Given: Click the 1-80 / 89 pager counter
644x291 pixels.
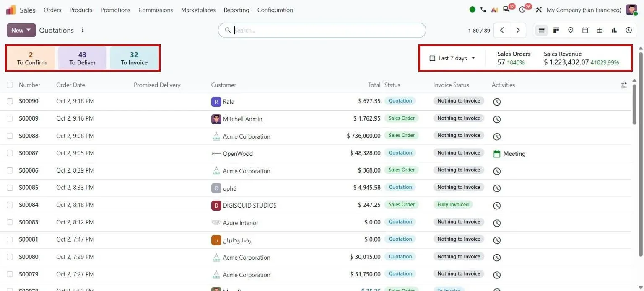Looking at the screenshot, I should coord(479,31).
